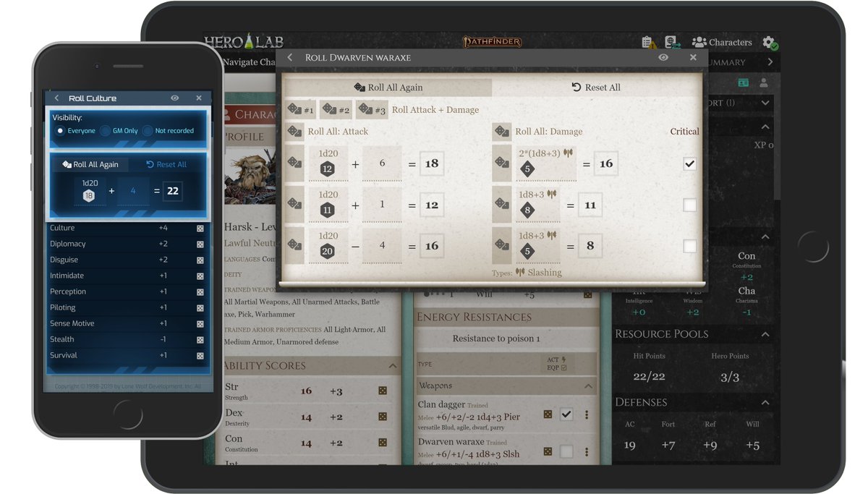This screenshot has height=494, width=868.
Task: Roll the Stealth skill dice on phone
Action: 200,340
